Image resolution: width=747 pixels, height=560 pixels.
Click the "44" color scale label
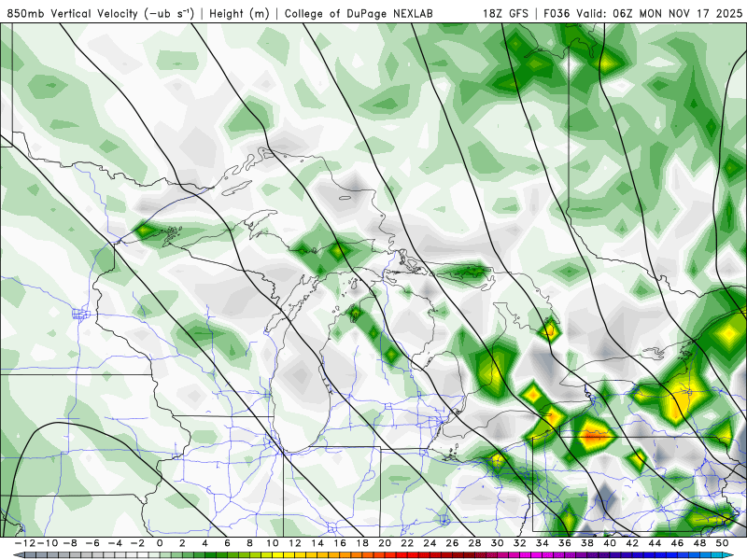point(655,543)
